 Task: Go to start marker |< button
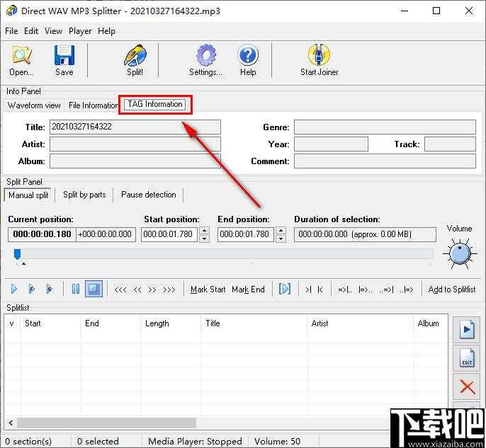point(320,289)
